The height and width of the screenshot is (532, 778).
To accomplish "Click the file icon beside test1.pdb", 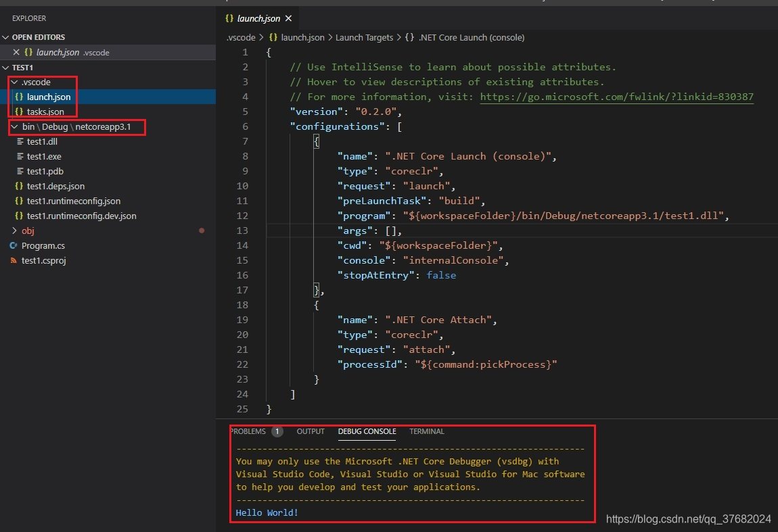I will pos(20,171).
